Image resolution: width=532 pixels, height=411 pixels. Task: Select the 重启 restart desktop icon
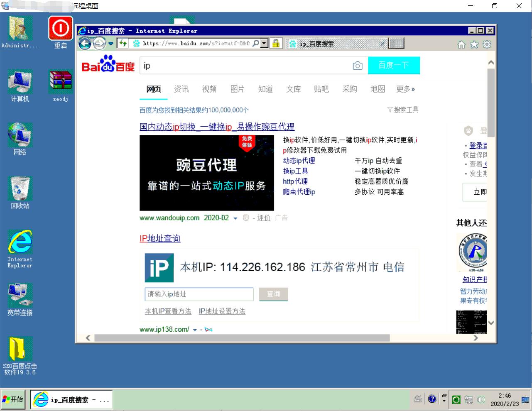pyautogui.click(x=61, y=32)
